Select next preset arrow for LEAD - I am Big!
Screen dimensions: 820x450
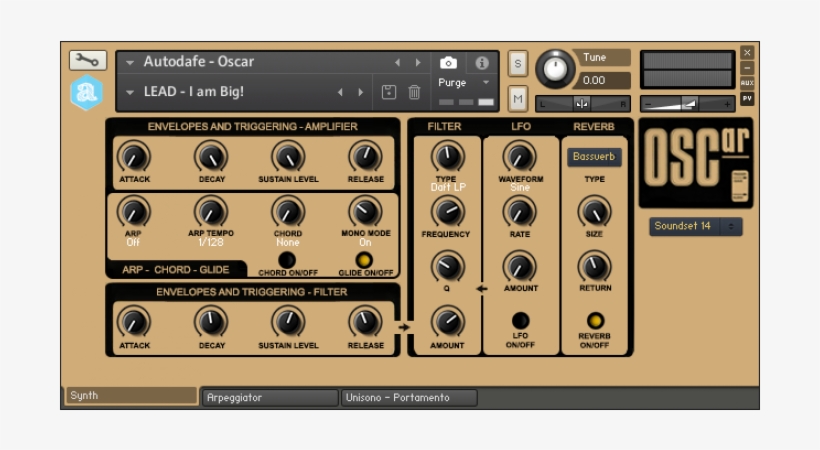[x=360, y=92]
